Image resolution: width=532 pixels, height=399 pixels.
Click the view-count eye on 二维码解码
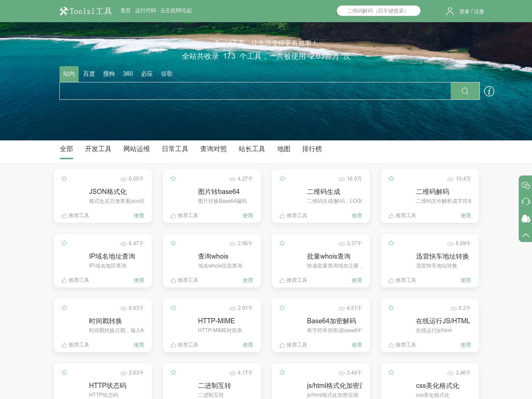[450, 179]
